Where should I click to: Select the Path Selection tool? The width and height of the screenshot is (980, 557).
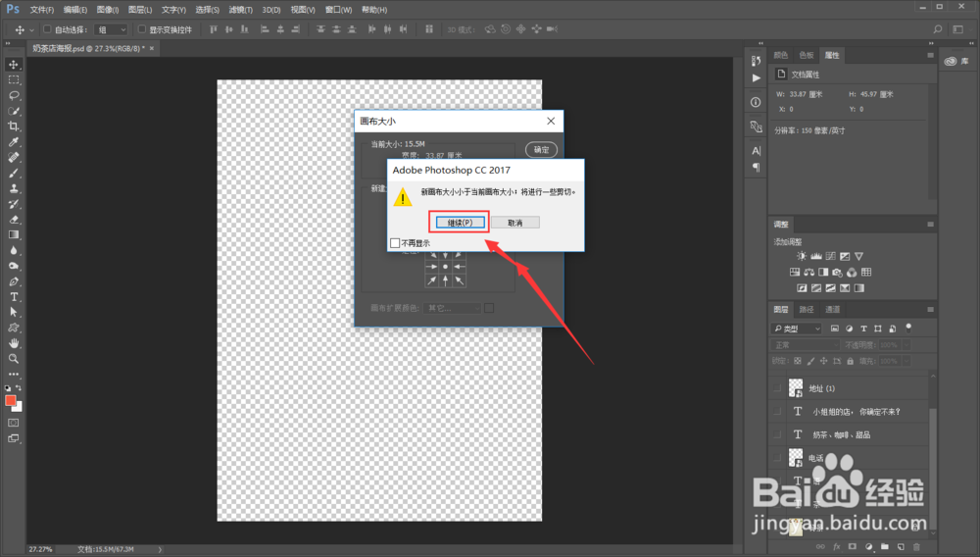[13, 312]
